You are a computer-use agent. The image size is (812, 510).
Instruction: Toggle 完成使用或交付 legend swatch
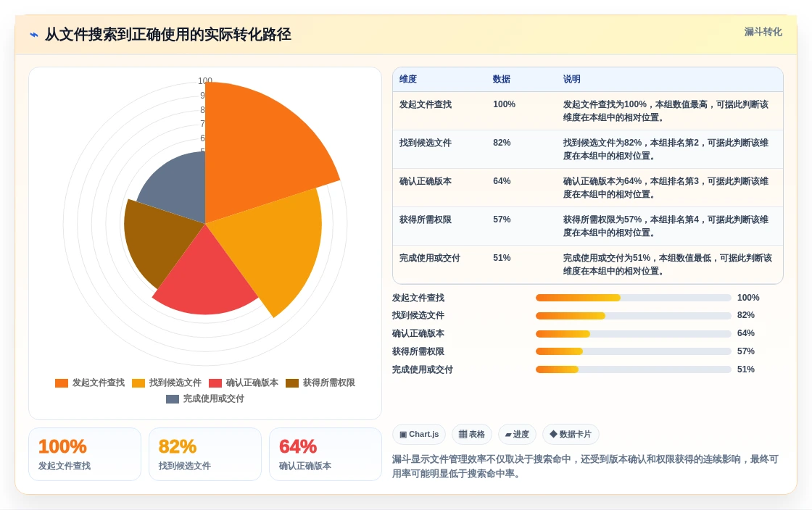(173, 399)
